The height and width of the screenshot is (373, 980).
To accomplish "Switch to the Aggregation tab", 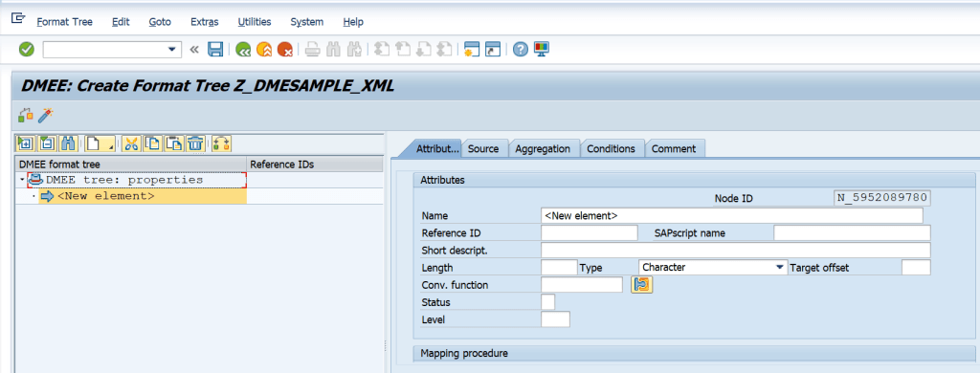I will coord(543,148).
